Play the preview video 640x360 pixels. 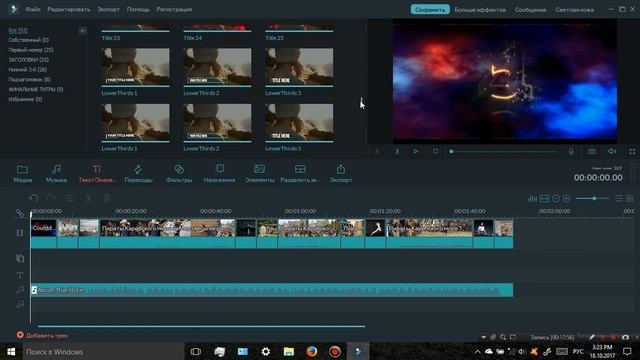[416, 151]
